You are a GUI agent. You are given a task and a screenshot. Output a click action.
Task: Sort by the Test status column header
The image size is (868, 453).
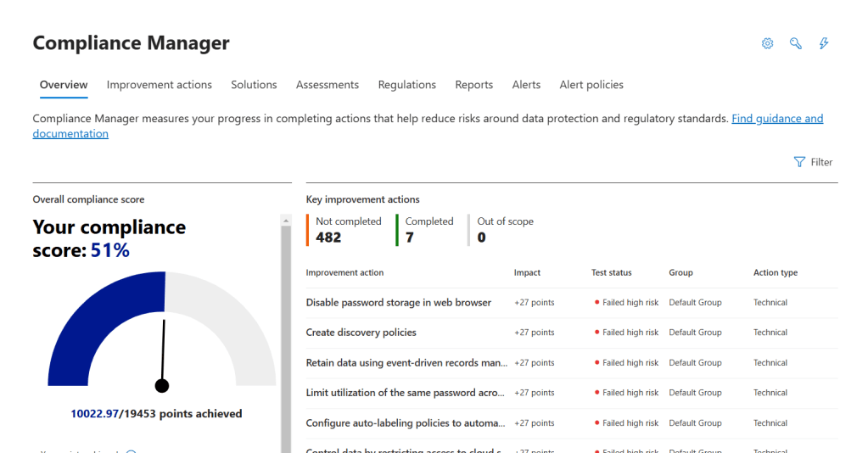click(x=611, y=273)
